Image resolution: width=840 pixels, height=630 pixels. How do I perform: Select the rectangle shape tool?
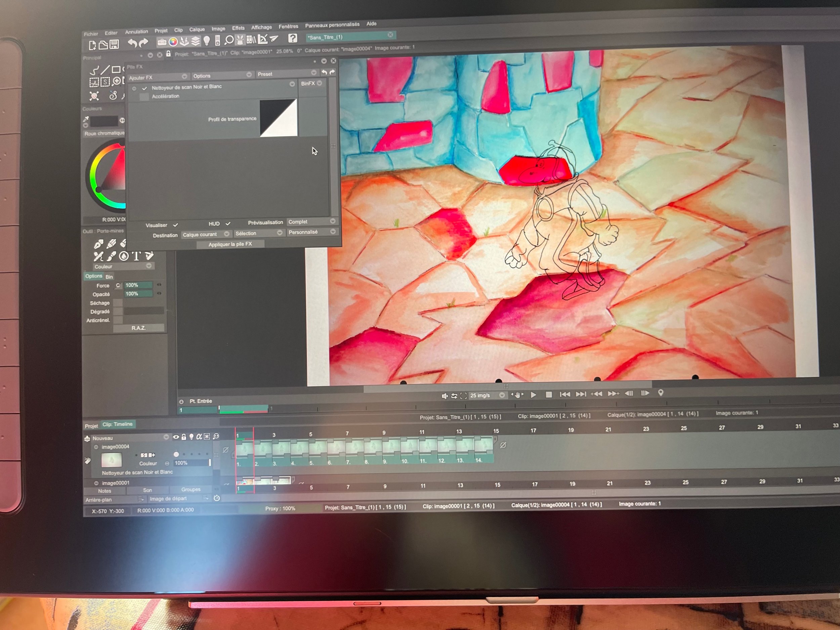click(116, 69)
